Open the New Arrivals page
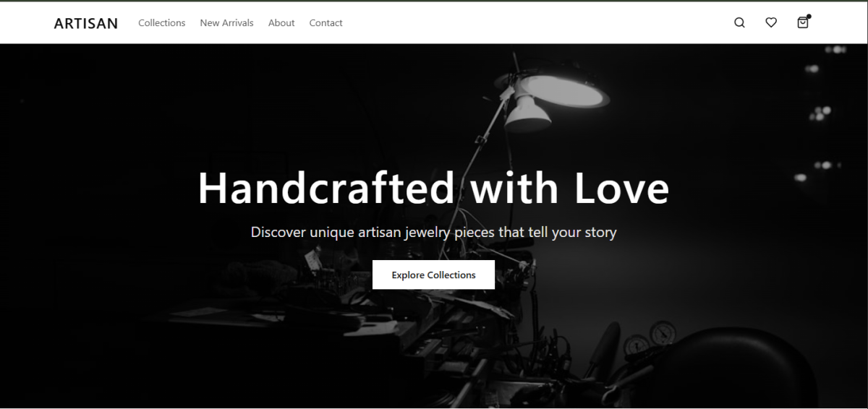 226,23
